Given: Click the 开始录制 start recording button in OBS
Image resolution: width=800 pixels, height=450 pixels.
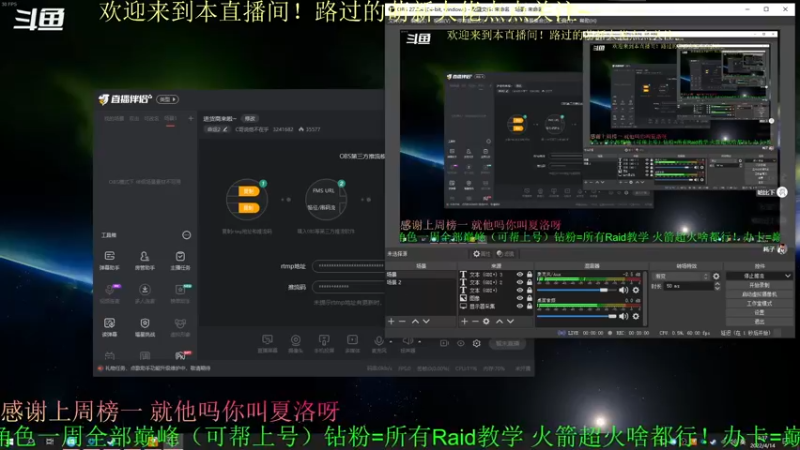Looking at the screenshot, I should 759,285.
